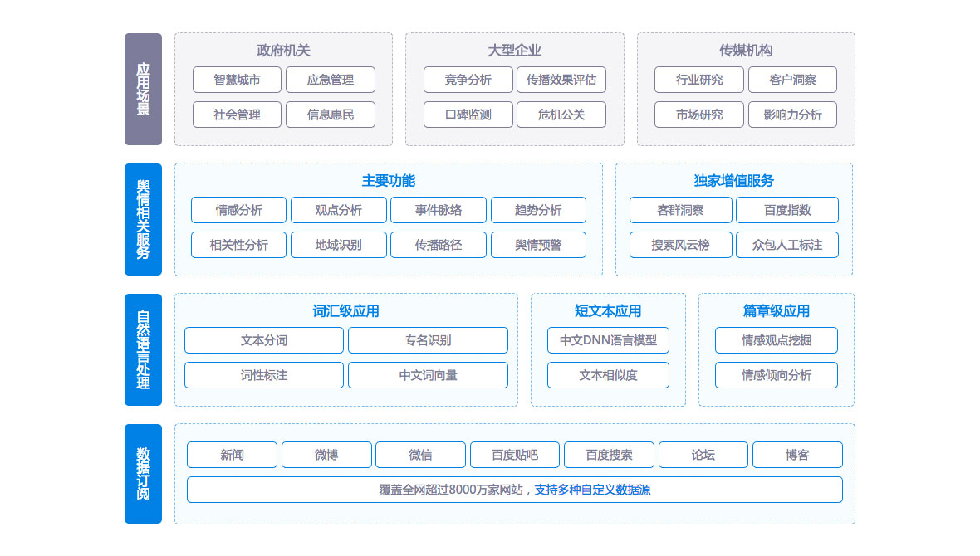
Task: Select the 应用场景 side tab
Action: 143,89
